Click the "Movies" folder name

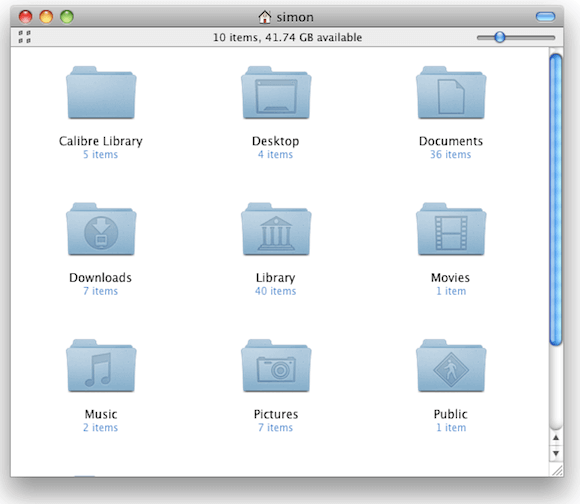click(x=451, y=278)
